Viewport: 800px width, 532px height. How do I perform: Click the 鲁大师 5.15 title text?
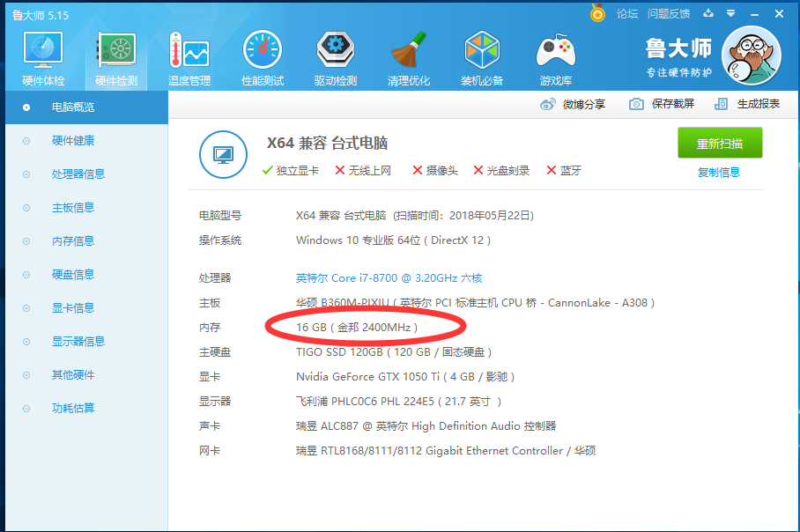pyautogui.click(x=41, y=15)
